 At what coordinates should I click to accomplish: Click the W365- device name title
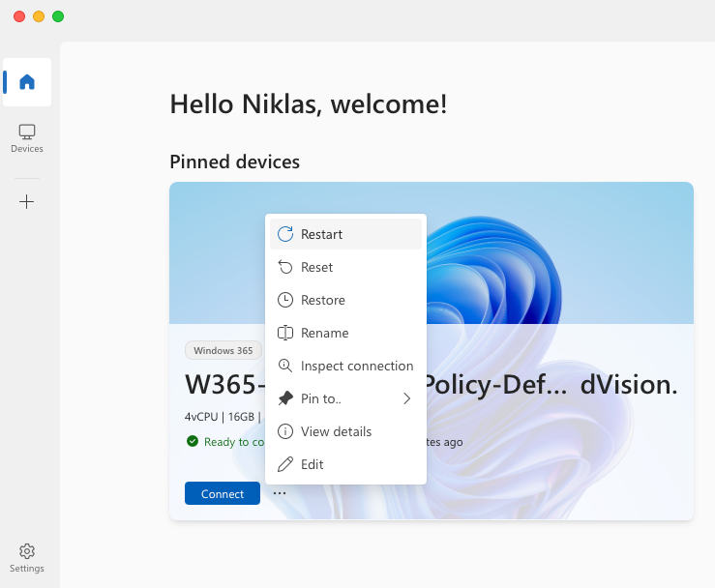225,384
